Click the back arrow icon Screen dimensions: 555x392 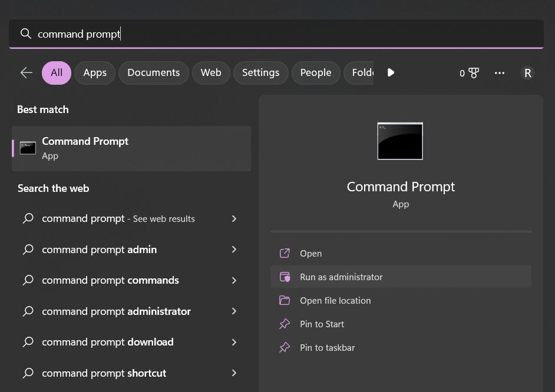pos(26,73)
